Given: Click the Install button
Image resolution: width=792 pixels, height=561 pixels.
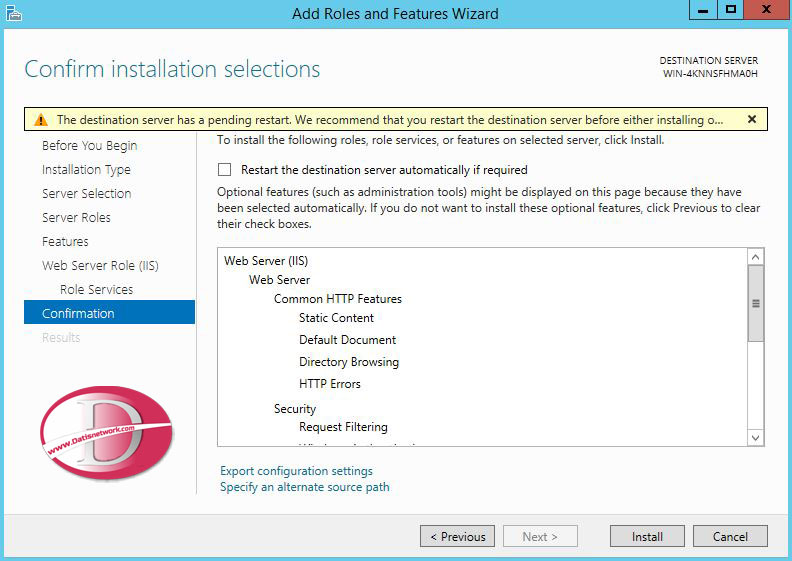Looking at the screenshot, I should pos(647,536).
